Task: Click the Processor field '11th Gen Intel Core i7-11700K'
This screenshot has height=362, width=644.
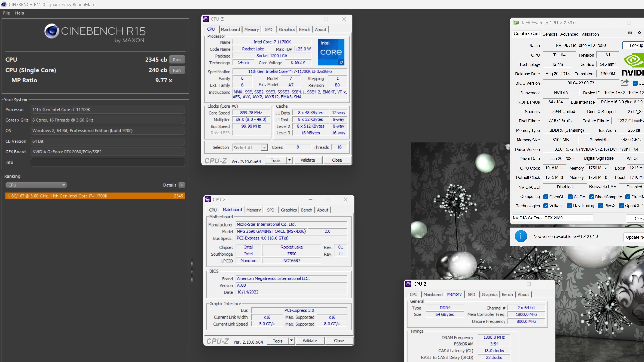Action: [x=108, y=110]
